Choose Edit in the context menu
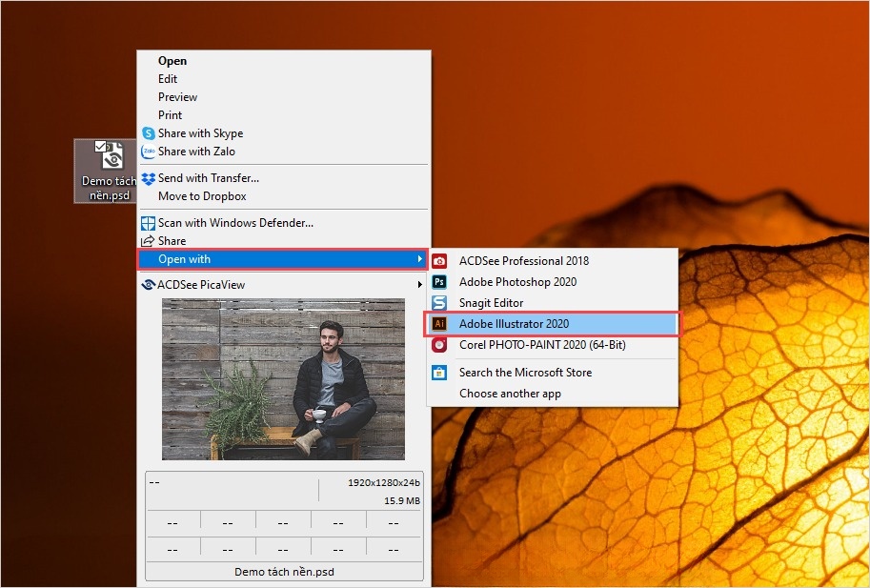The image size is (870, 588). 168,79
